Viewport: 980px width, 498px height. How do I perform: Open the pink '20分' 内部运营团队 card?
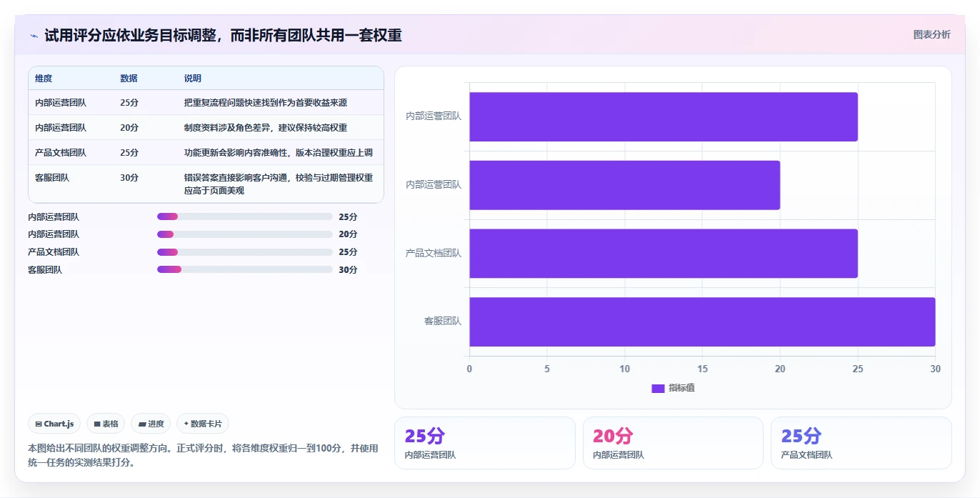tap(673, 443)
